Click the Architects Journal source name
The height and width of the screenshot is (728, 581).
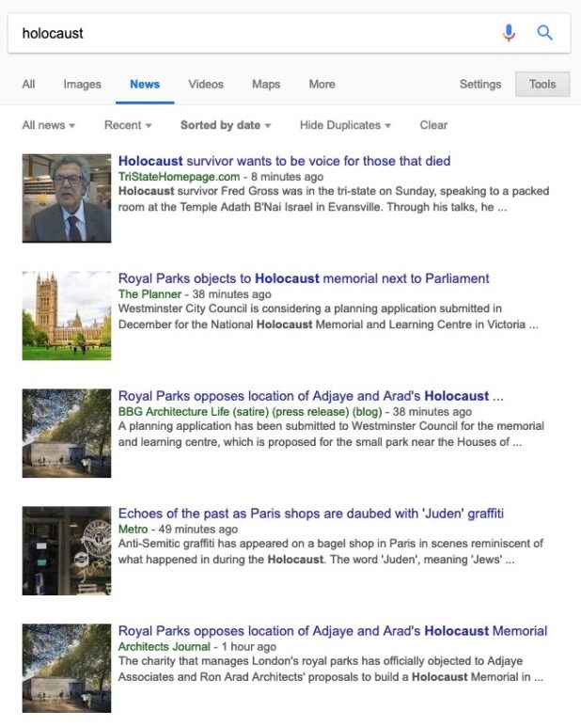(x=165, y=646)
